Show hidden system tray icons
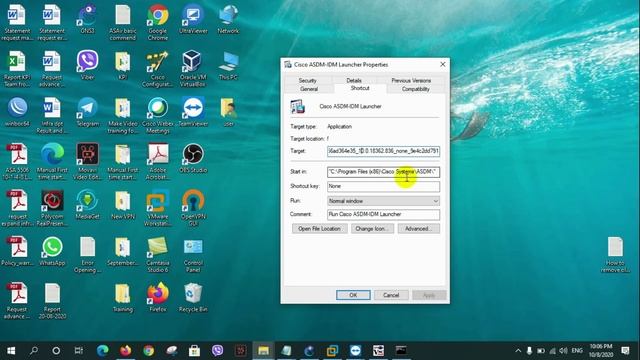Viewport: 640px width, 360px height. (518, 350)
